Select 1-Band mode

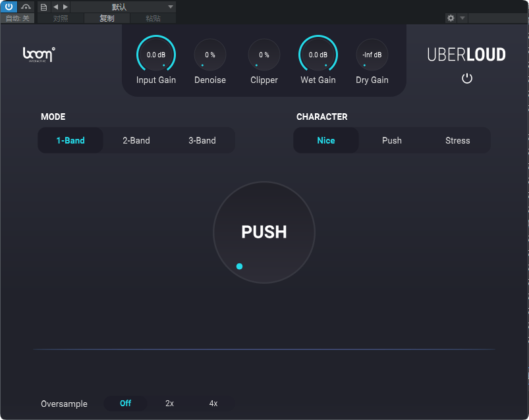click(x=70, y=140)
